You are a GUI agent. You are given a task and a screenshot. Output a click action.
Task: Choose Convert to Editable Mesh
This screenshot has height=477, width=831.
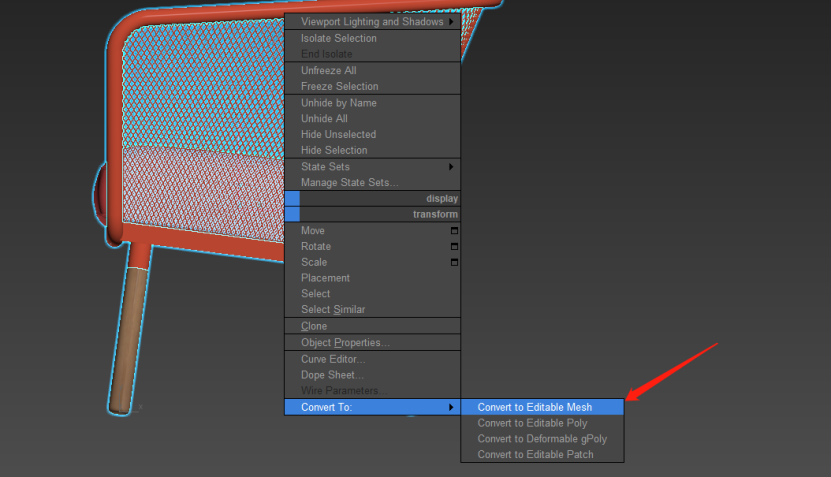coord(542,407)
